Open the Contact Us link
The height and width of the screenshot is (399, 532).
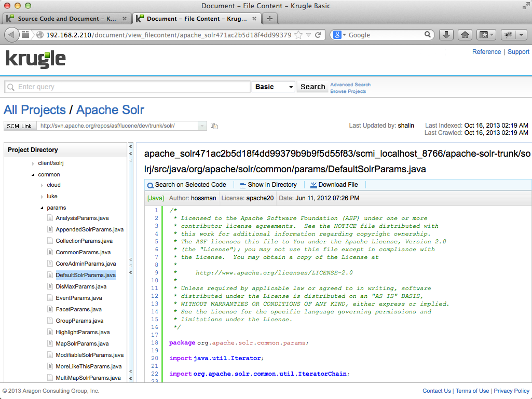click(436, 391)
